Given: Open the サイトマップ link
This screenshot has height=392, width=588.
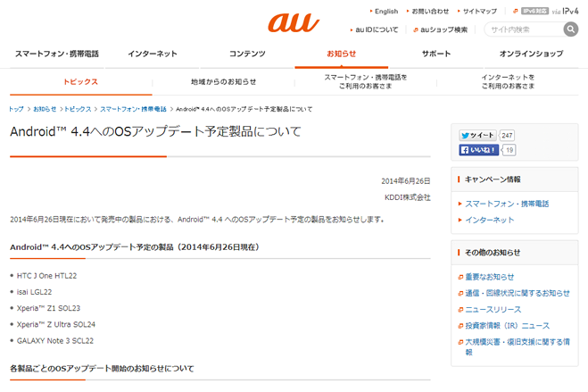Looking at the screenshot, I should 480,12.
